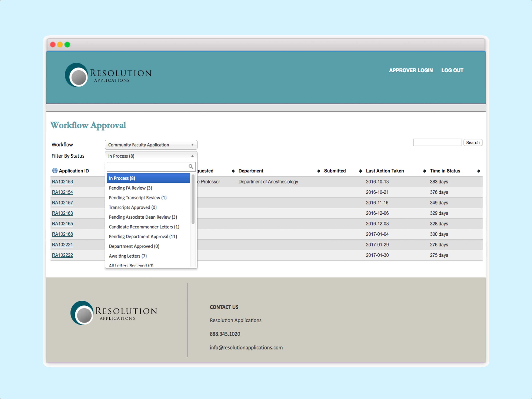Click the Resolution logo in footer
The image size is (532, 399).
pos(114,313)
